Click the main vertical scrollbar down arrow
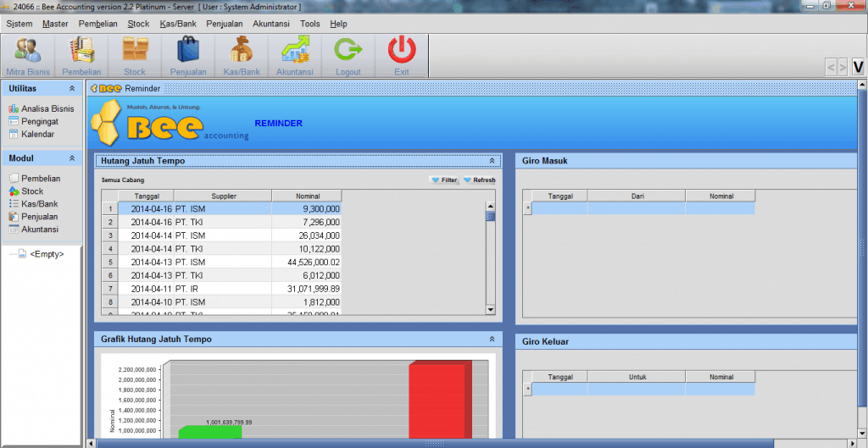The width and height of the screenshot is (868, 448). pos(862,434)
